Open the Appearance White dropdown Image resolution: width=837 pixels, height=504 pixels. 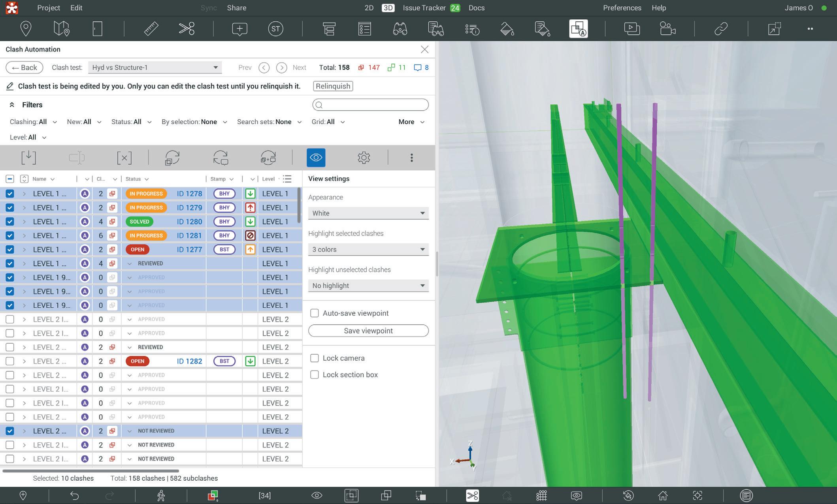[x=368, y=213]
